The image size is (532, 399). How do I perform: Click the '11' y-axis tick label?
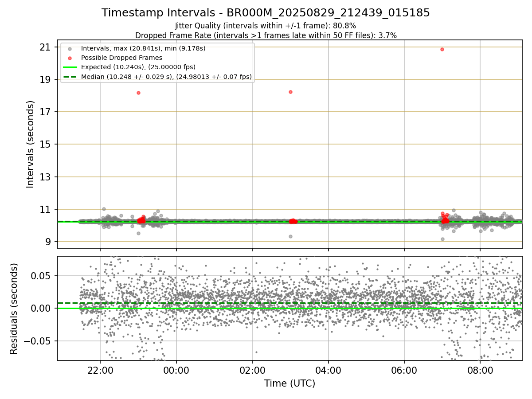pyautogui.click(x=45, y=209)
